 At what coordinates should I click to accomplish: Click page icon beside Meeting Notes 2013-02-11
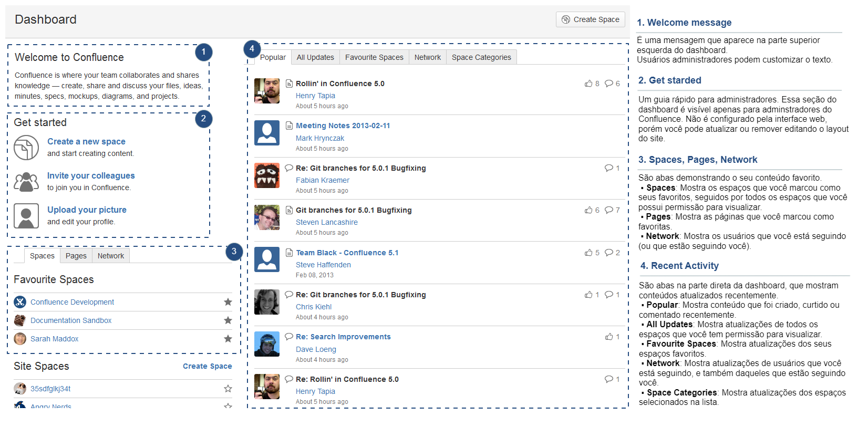click(289, 126)
